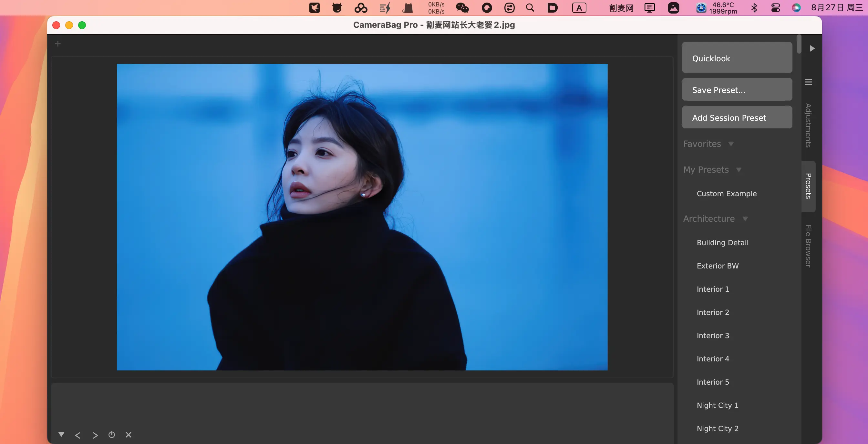Click the play triangle at panel top right

pyautogui.click(x=812, y=48)
